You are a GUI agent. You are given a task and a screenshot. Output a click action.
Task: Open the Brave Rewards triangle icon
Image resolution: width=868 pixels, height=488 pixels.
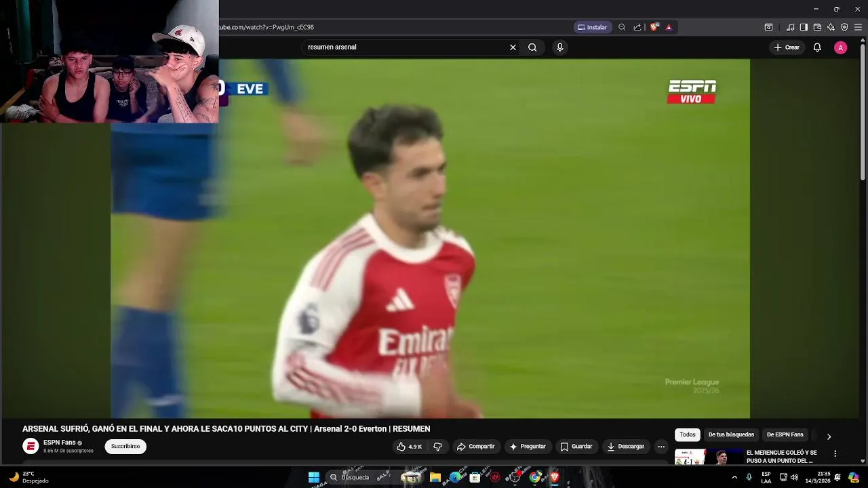click(669, 27)
